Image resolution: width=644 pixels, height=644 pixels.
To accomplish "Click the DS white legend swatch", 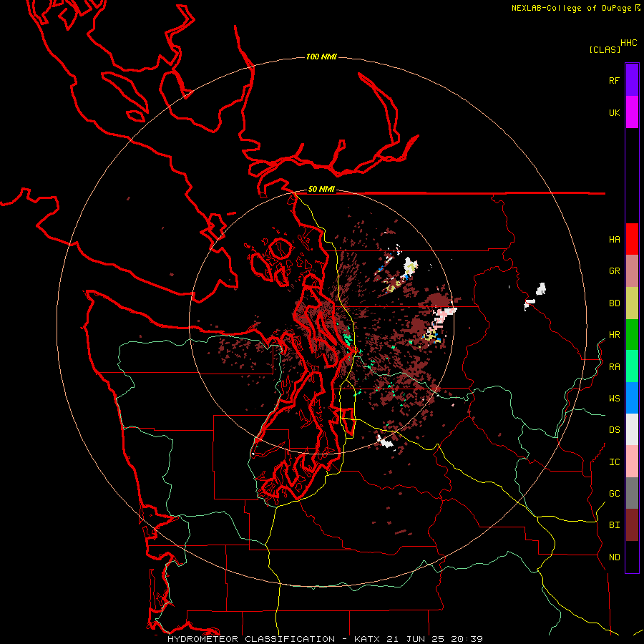I will coord(632,429).
